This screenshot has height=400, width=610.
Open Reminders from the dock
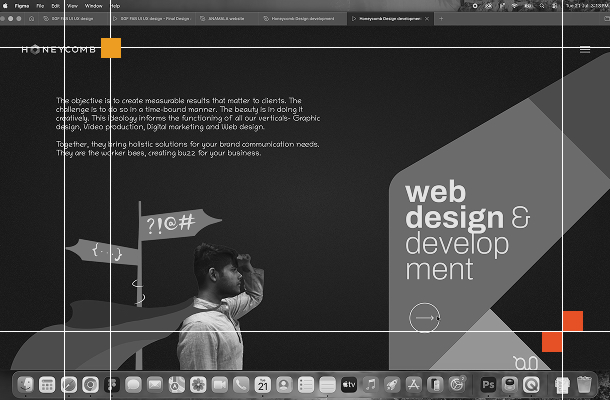coord(306,385)
